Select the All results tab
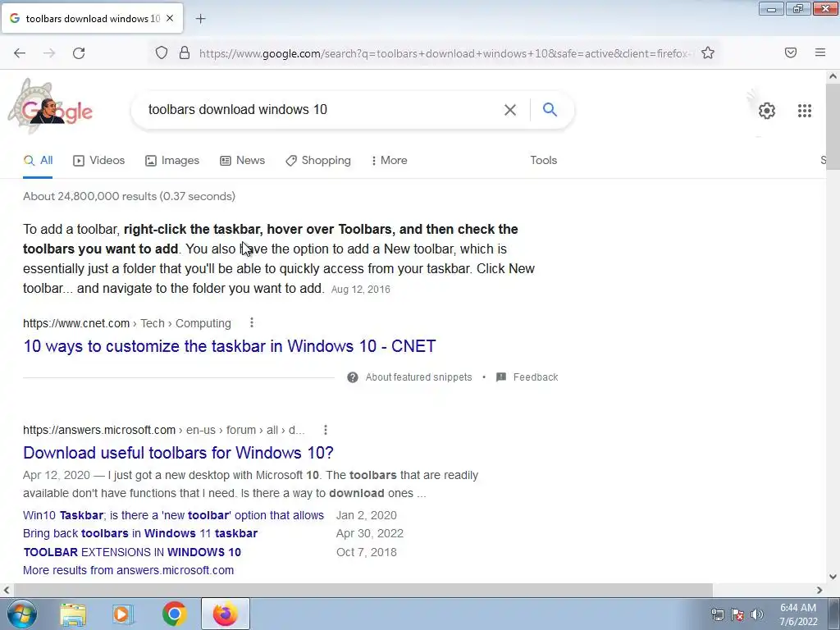Image resolution: width=840 pixels, height=630 pixels. click(38, 160)
